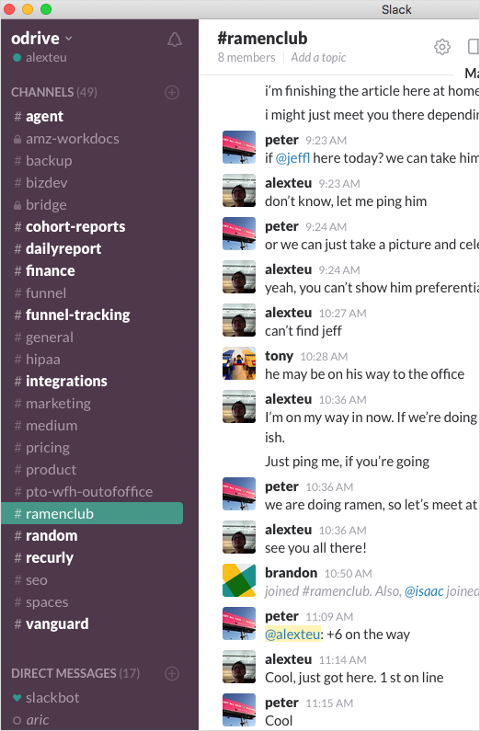Click tony's profile avatar

[x=239, y=364]
